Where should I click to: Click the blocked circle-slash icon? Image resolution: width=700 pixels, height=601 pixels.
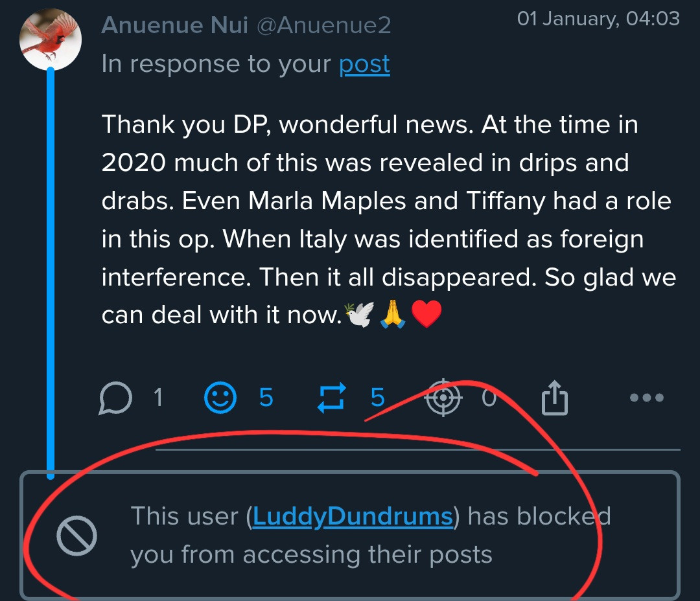pyautogui.click(x=76, y=536)
